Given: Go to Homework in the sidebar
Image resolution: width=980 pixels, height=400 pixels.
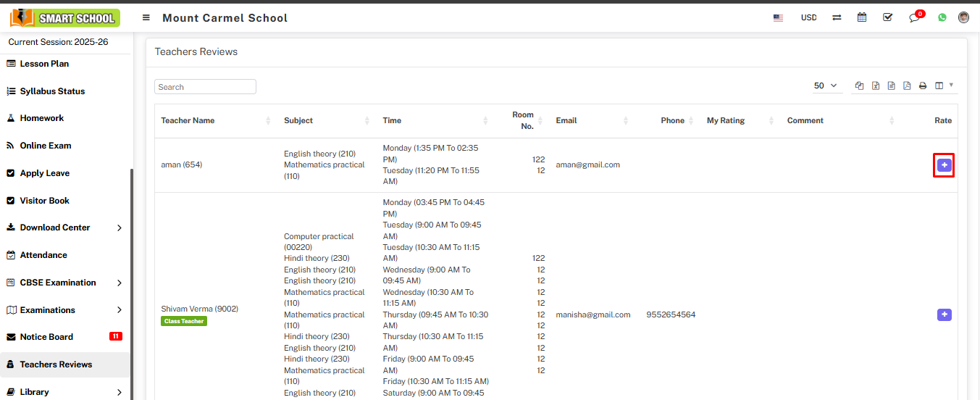Looking at the screenshot, I should 42,118.
